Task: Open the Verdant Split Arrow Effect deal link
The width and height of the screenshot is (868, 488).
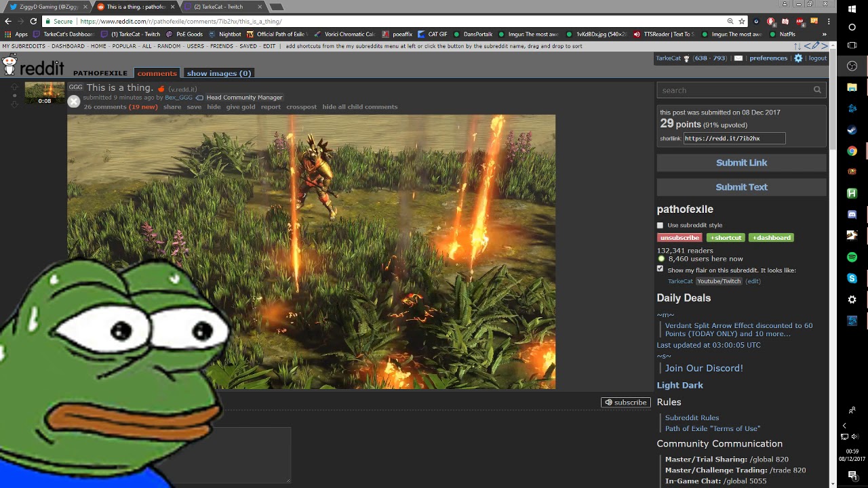Action: [738, 329]
